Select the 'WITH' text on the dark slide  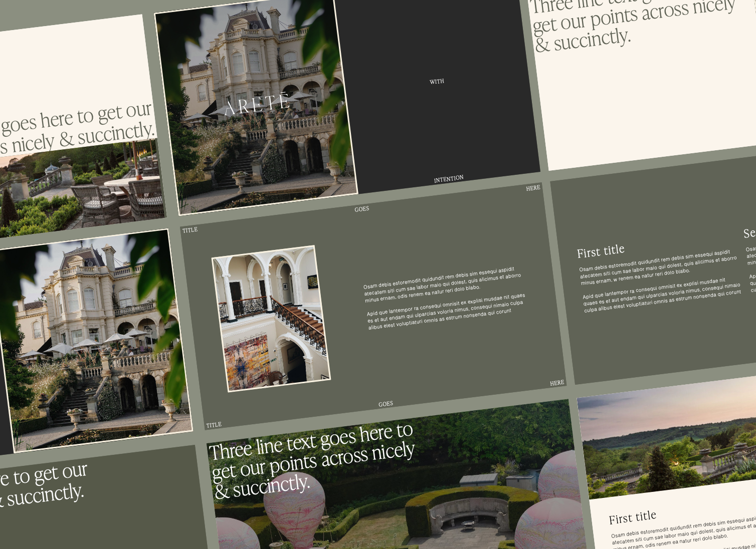point(437,81)
